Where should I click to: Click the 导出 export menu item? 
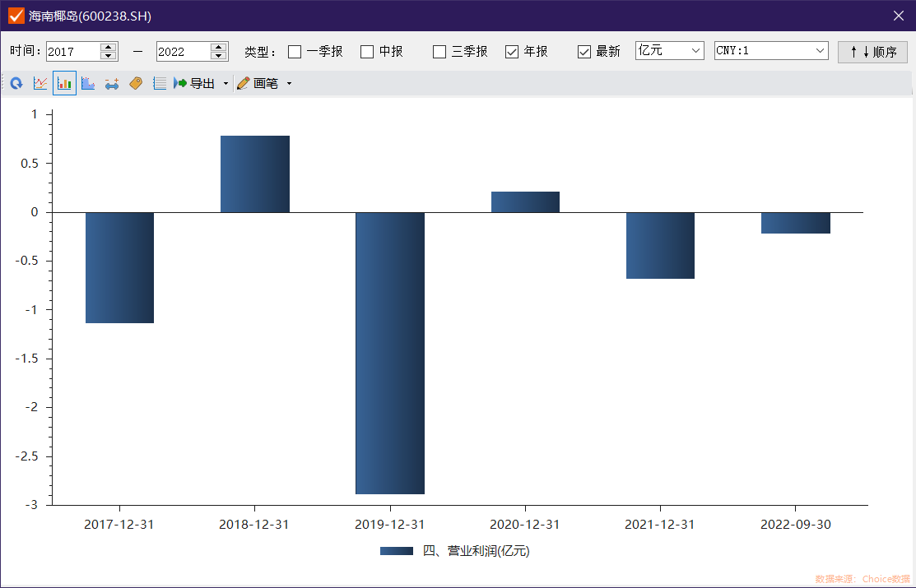pyautogui.click(x=194, y=83)
